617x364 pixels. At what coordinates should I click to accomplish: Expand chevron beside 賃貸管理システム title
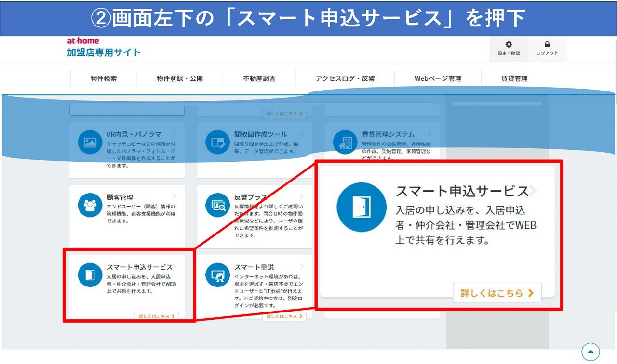point(429,134)
